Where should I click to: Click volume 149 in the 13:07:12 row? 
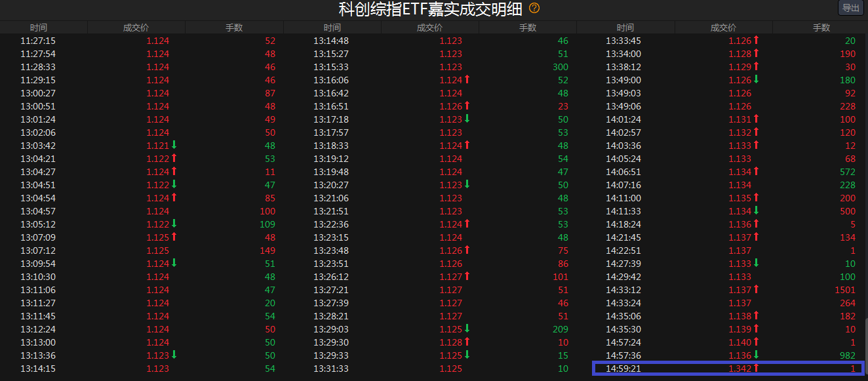coord(267,251)
